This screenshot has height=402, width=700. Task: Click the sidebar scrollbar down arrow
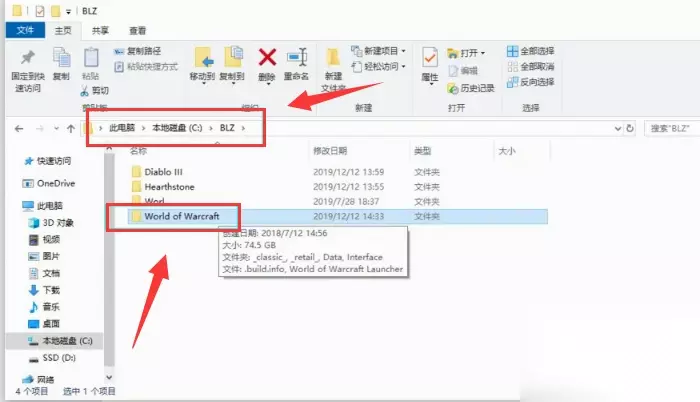tap(109, 378)
